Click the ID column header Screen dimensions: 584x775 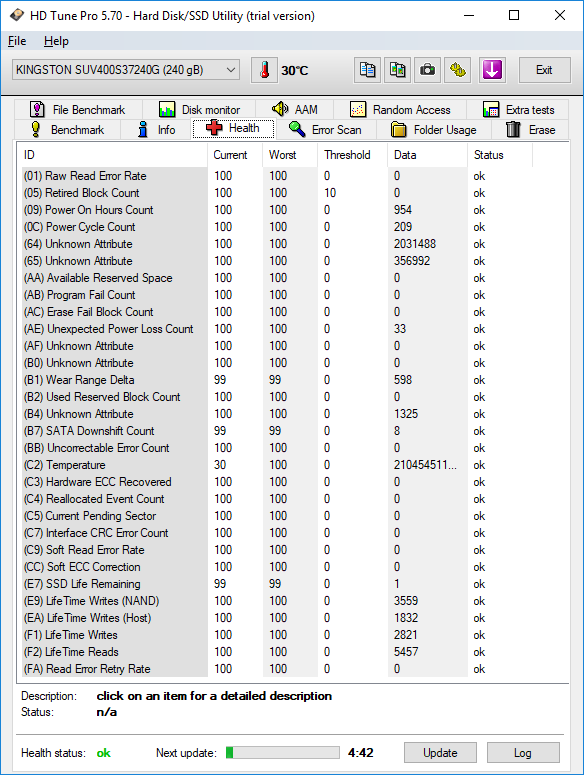pos(113,155)
